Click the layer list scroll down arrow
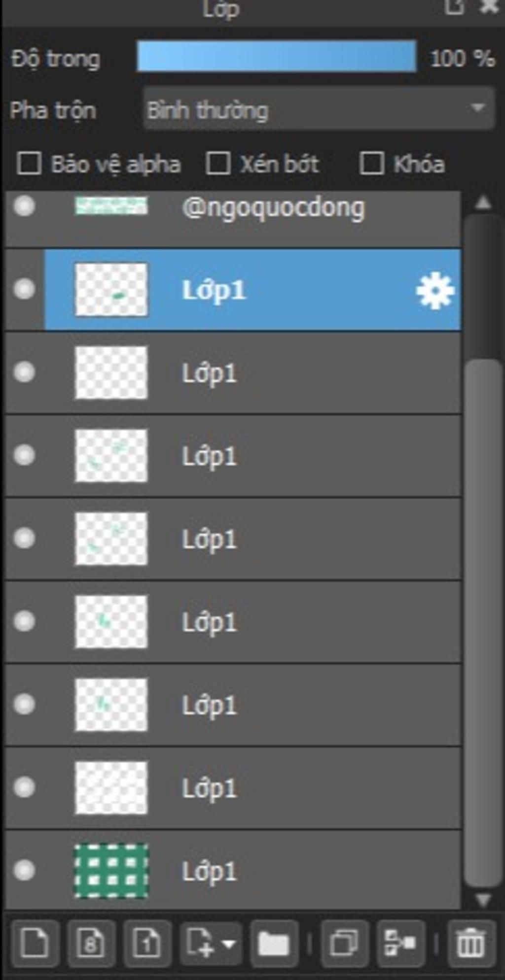The width and height of the screenshot is (505, 980). (483, 900)
